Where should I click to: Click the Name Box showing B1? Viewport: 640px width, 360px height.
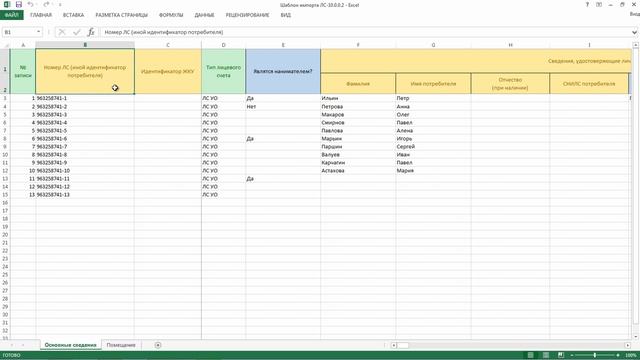[x=19, y=32]
